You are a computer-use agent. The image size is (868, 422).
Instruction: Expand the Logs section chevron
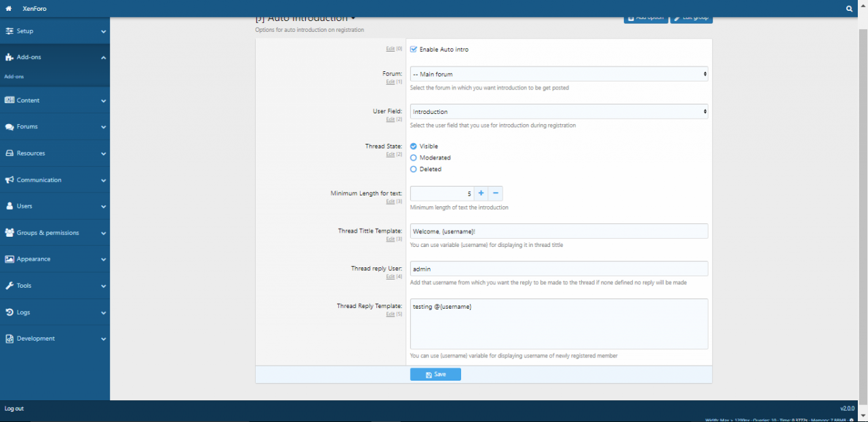[103, 313]
